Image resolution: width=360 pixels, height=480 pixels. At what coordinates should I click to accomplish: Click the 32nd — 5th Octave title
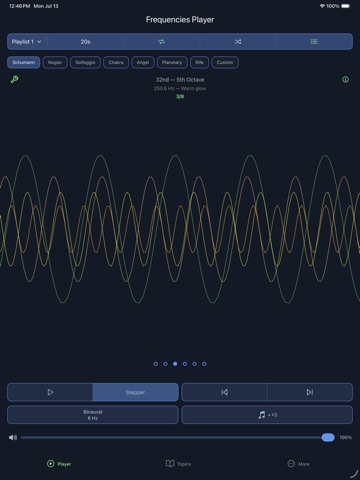[x=180, y=80]
